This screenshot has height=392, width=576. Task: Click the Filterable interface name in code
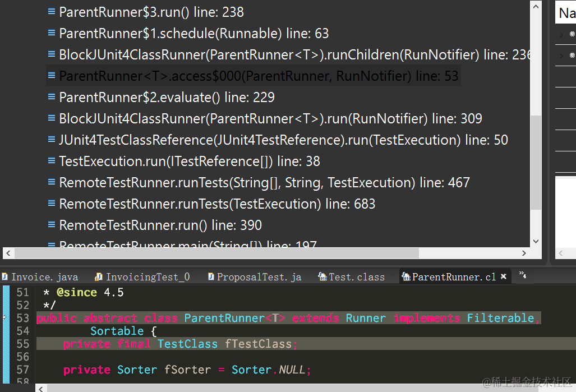coord(500,318)
